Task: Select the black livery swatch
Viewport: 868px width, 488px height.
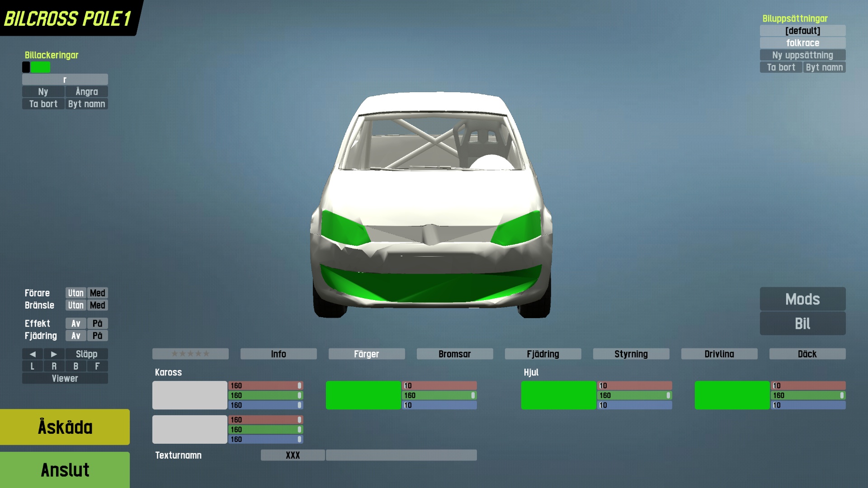Action: [26, 67]
